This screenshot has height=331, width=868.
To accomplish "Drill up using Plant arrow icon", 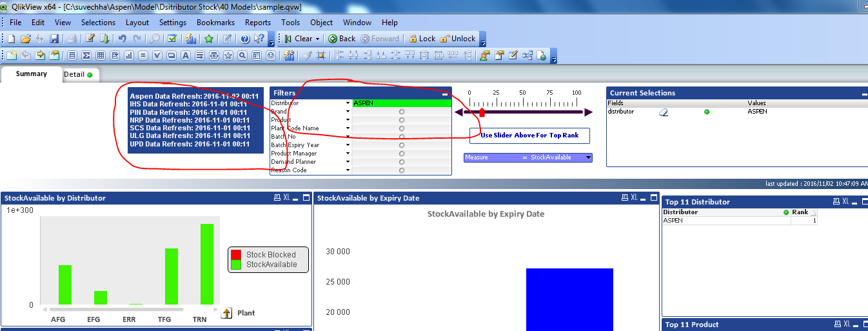I will 226,313.
